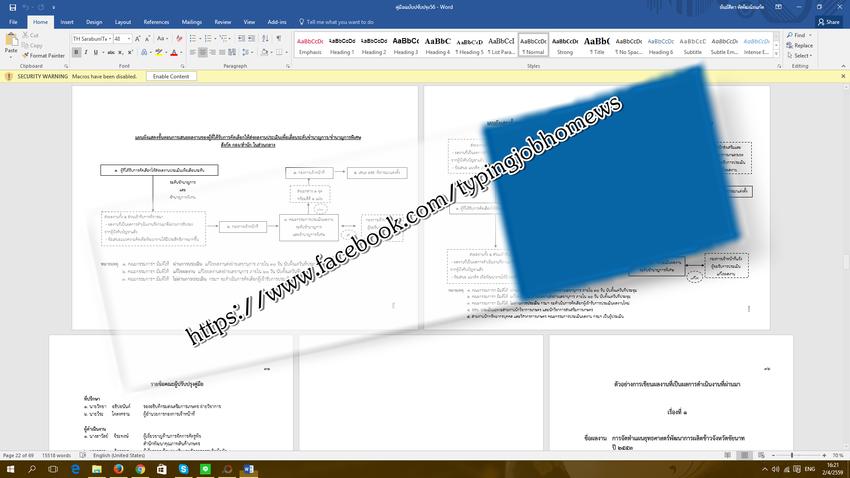Click the Save icon in Quick Access Toolbar
This screenshot has height=478, width=850.
[12, 7]
